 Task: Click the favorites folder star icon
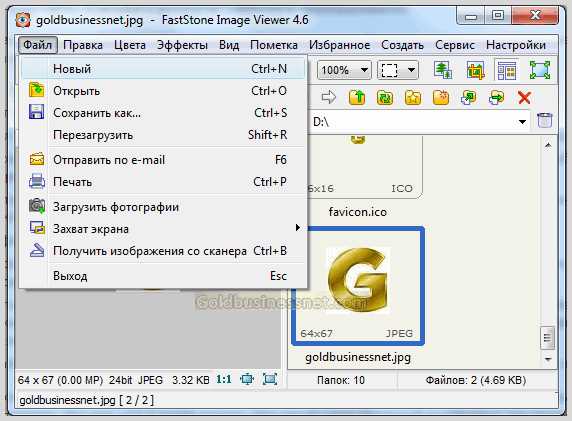[413, 97]
